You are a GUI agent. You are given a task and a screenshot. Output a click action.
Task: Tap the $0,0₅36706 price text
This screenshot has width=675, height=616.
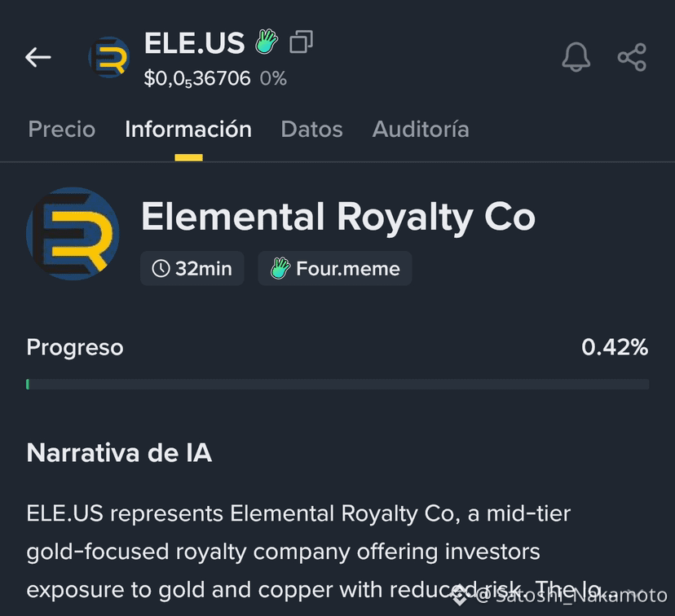197,79
